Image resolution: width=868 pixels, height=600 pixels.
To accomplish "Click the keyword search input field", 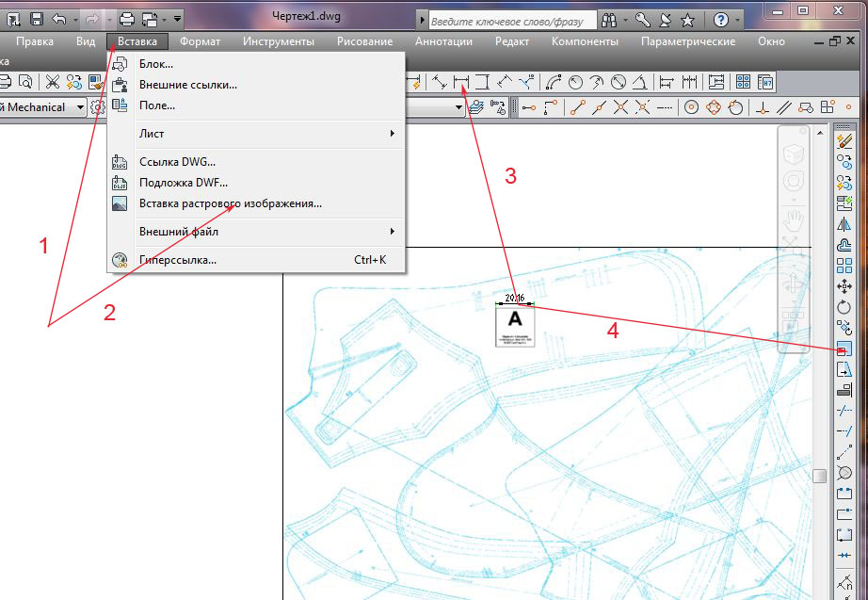I will pyautogui.click(x=511, y=20).
